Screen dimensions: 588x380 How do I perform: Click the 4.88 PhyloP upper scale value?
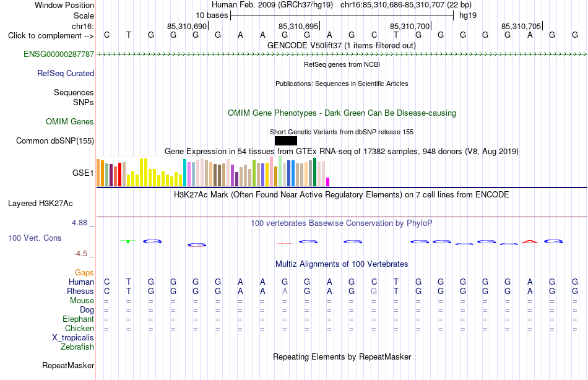click(79, 223)
